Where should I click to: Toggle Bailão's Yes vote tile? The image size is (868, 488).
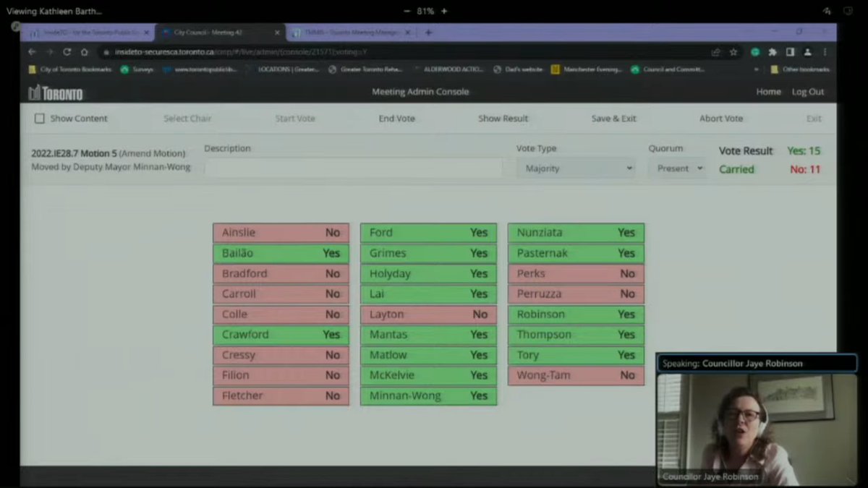[281, 253]
